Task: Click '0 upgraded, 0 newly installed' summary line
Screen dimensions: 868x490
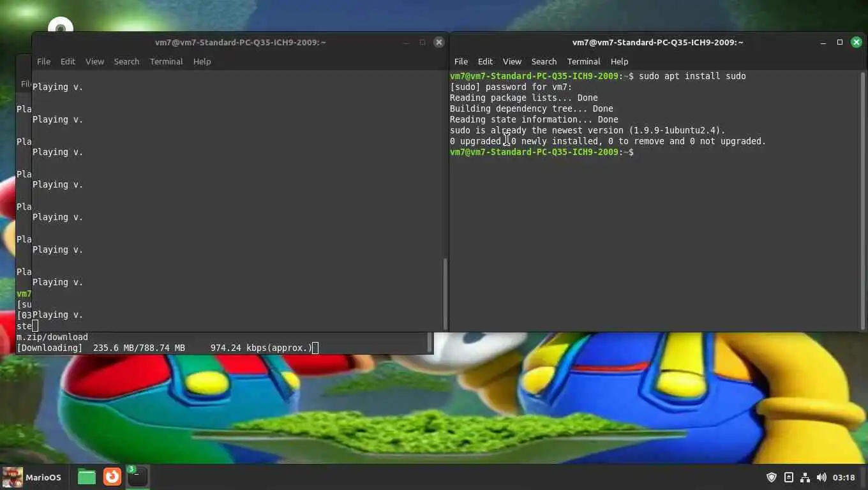Action: (x=608, y=141)
